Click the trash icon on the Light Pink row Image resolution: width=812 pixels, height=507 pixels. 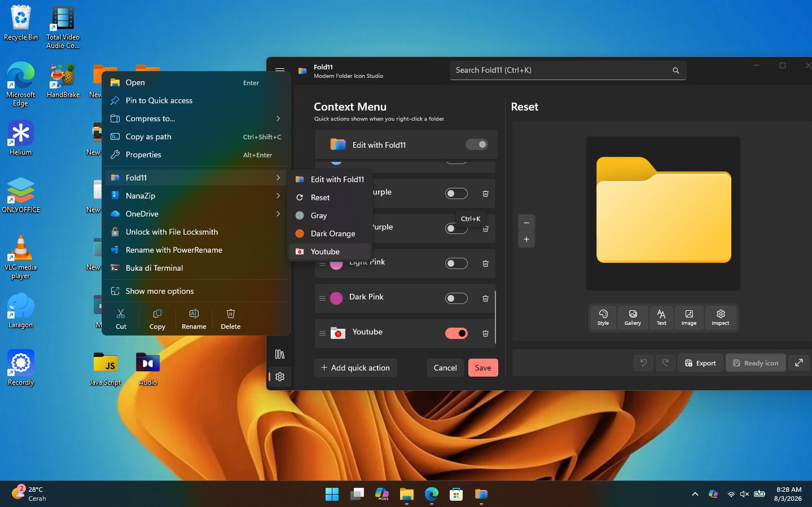pos(485,263)
